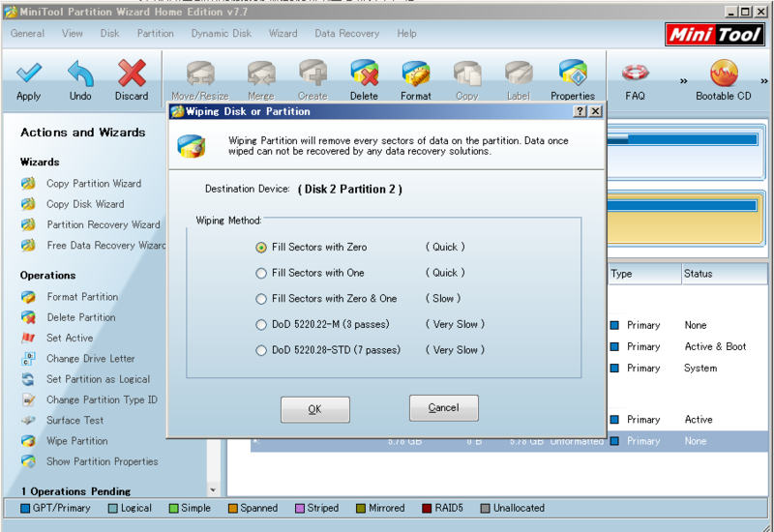The height and width of the screenshot is (532, 774).
Task: Select Fill Sectors with Zero & One
Action: (x=261, y=299)
